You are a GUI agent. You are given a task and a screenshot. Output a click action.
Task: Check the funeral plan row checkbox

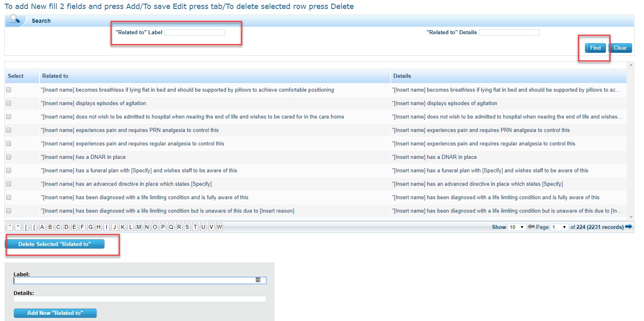click(9, 170)
